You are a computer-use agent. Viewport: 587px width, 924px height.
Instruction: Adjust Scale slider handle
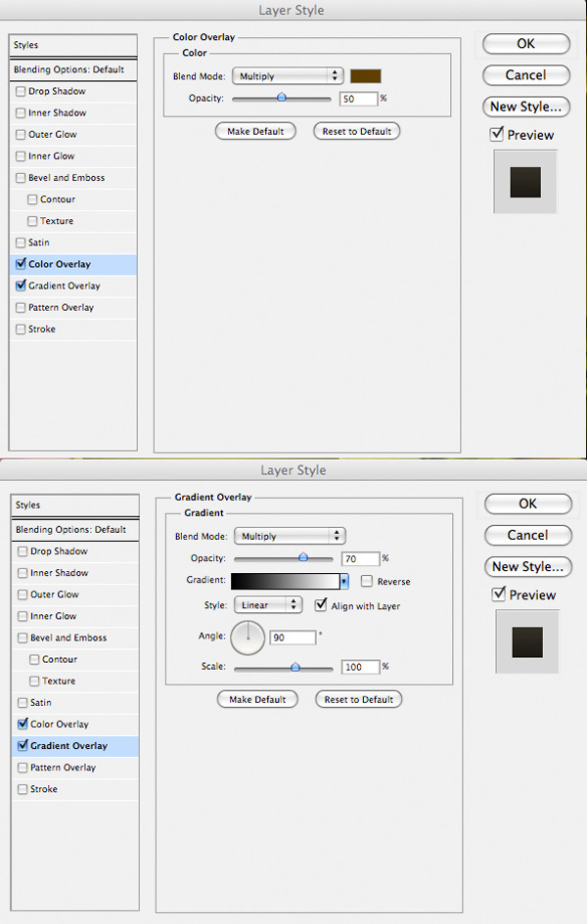pos(295,667)
